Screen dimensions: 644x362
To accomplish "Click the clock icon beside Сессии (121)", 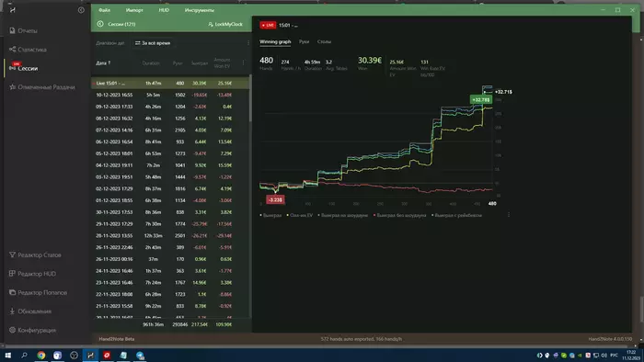I will (x=100, y=24).
